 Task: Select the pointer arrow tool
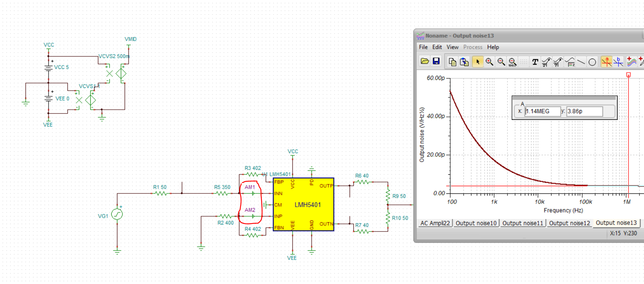click(477, 62)
